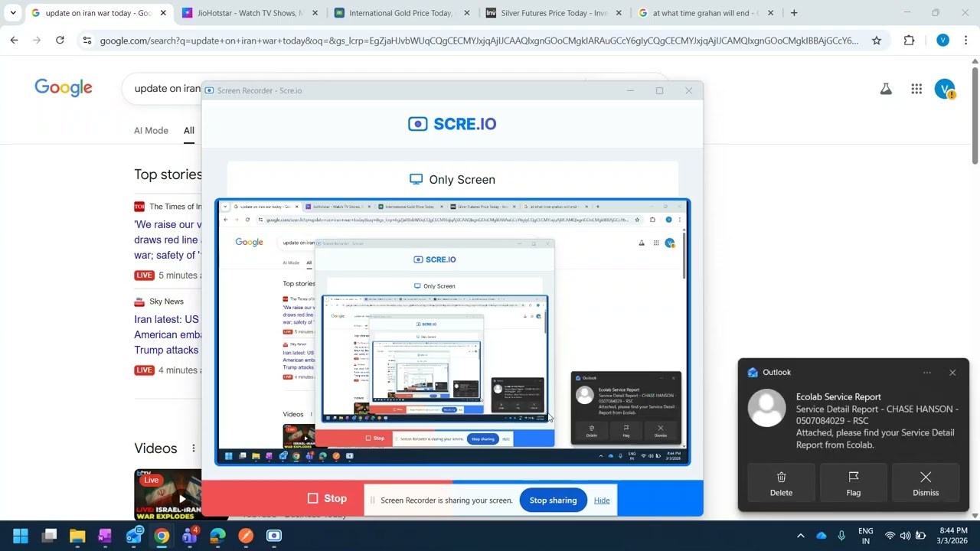Show hidden system tray icons

801,536
